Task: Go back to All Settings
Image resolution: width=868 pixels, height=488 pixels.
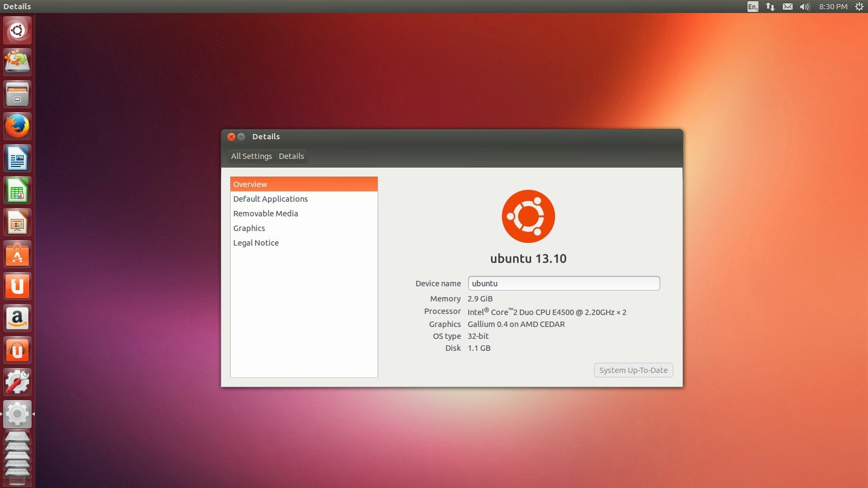Action: [x=252, y=156]
